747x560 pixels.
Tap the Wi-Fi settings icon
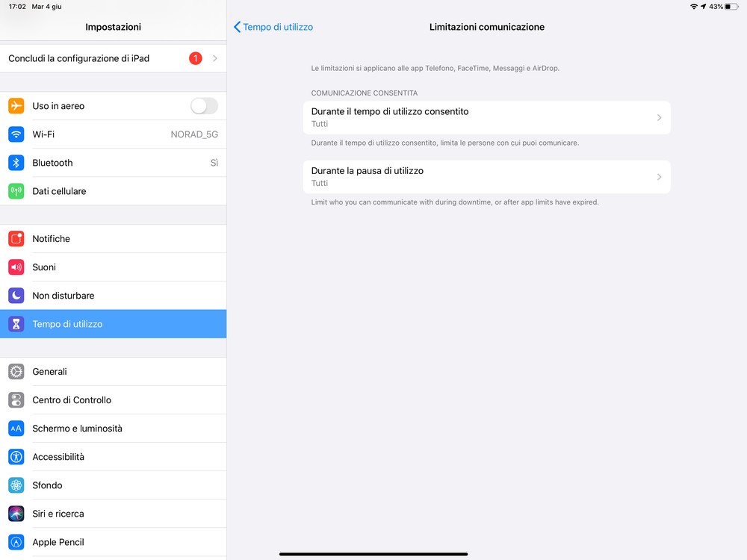[x=16, y=134]
